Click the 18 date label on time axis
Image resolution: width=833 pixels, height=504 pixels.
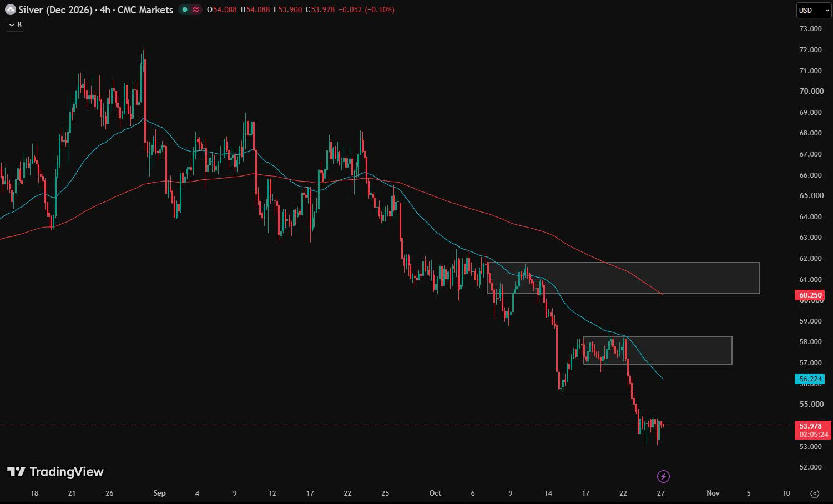tap(34, 493)
